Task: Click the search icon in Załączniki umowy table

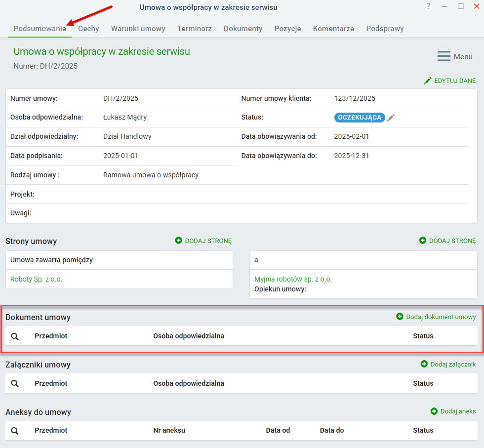Action: [x=14, y=383]
